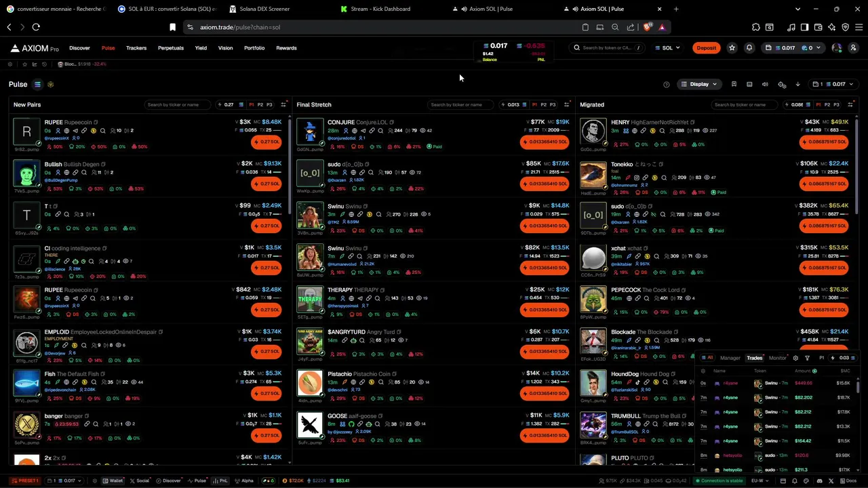This screenshot has height=488, width=868.
Task: Open Migrated column filter sliders icon
Action: pyautogui.click(x=850, y=105)
